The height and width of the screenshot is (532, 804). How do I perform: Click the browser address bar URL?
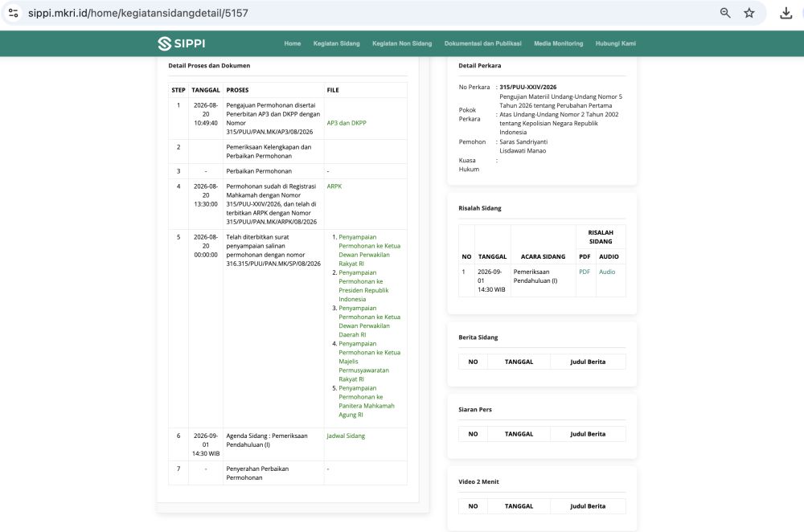click(x=138, y=13)
